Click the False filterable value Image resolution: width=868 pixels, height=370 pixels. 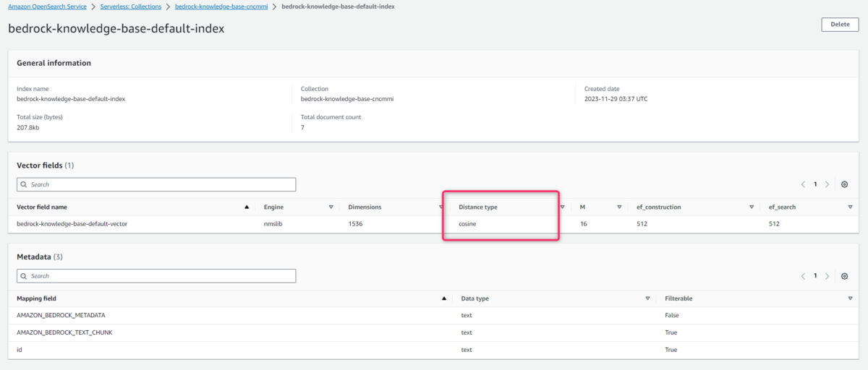pyautogui.click(x=672, y=315)
